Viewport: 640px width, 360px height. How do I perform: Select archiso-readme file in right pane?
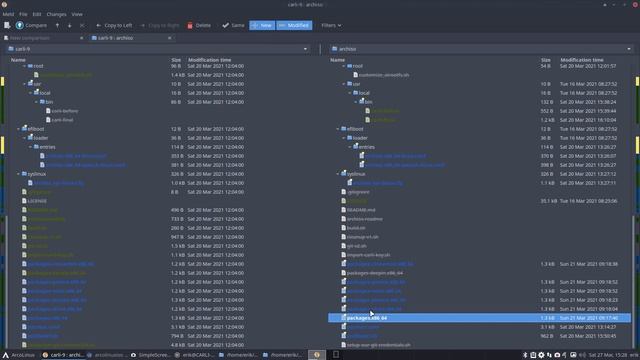365,219
